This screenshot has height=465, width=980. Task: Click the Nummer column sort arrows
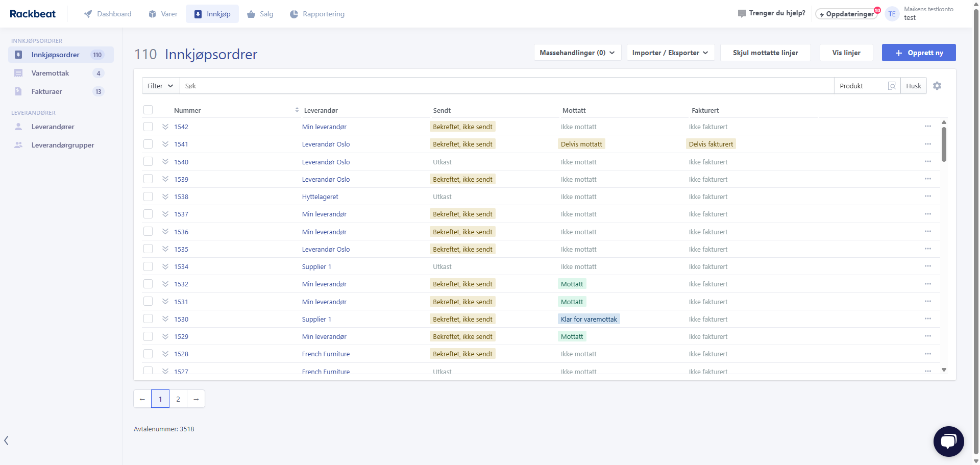coord(297,110)
